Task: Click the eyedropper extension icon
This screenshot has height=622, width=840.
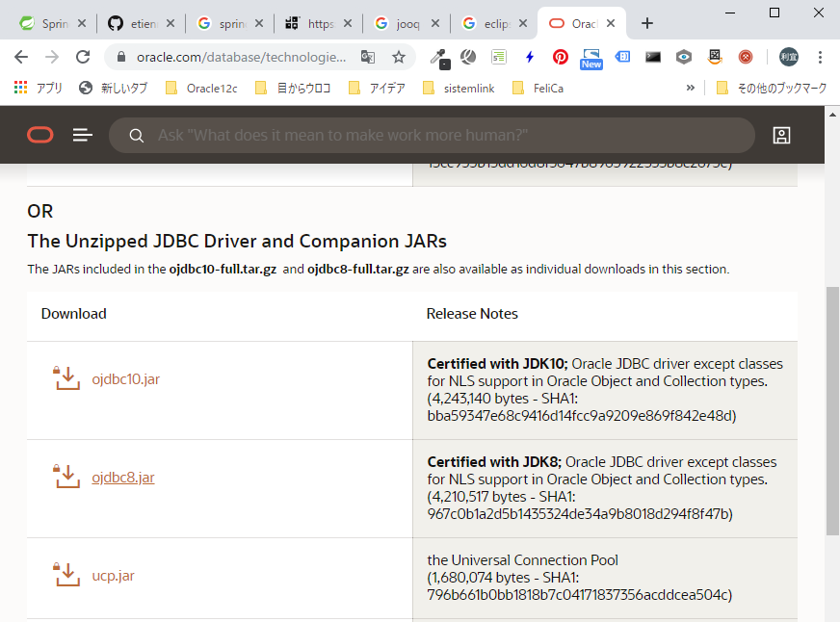Action: (440, 59)
